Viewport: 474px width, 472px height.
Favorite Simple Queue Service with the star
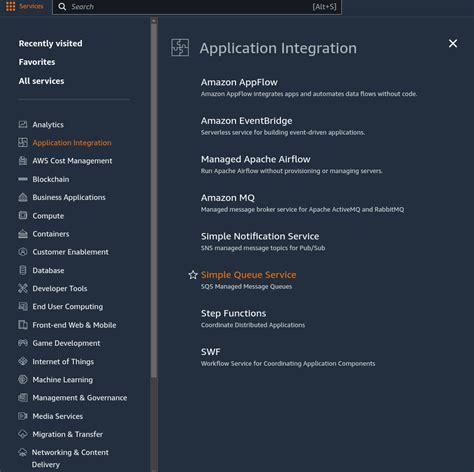pos(193,275)
